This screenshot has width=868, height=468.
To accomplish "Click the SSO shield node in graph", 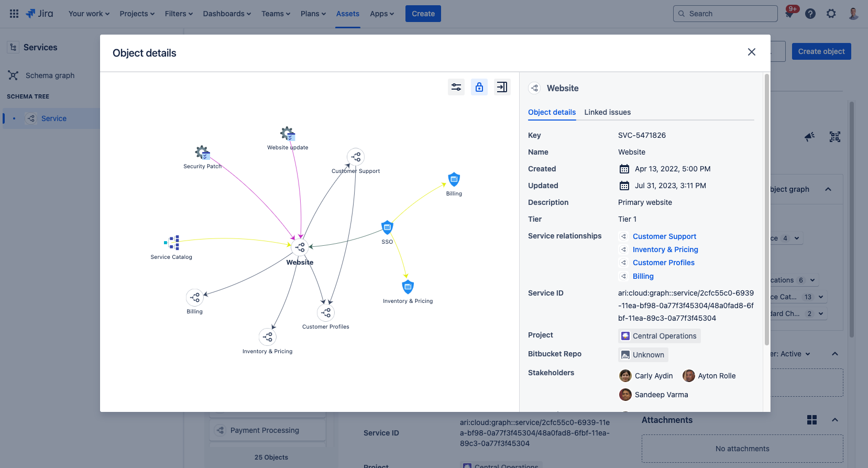I will (x=387, y=227).
